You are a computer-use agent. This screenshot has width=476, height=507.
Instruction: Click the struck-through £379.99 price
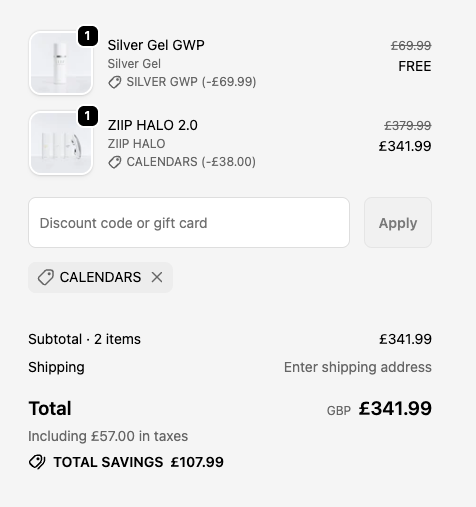(408, 126)
